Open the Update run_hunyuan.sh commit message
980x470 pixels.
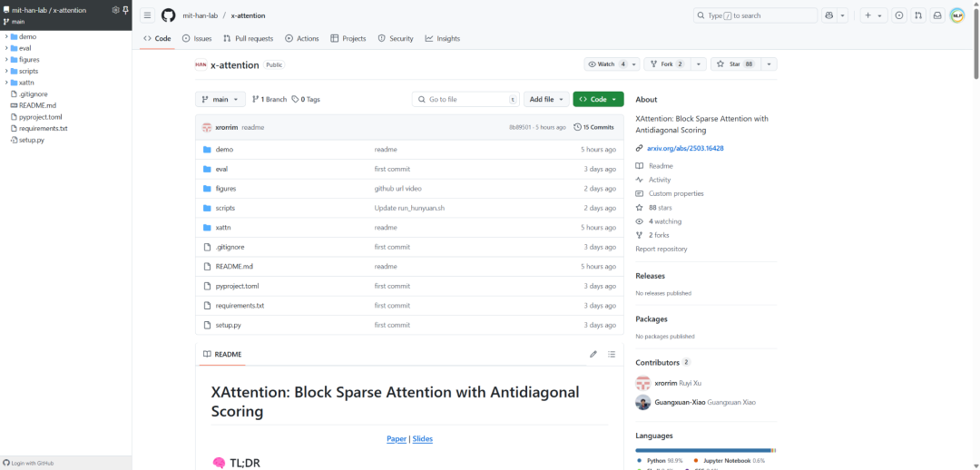pos(407,208)
